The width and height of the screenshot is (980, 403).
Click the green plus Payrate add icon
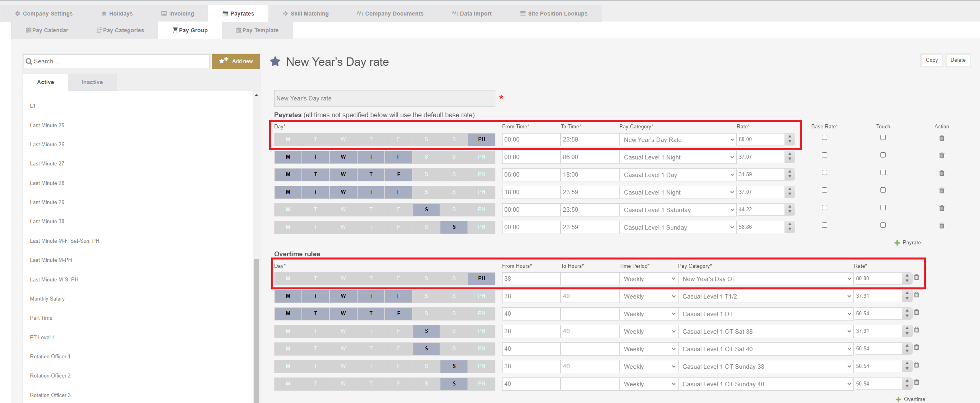click(x=897, y=243)
